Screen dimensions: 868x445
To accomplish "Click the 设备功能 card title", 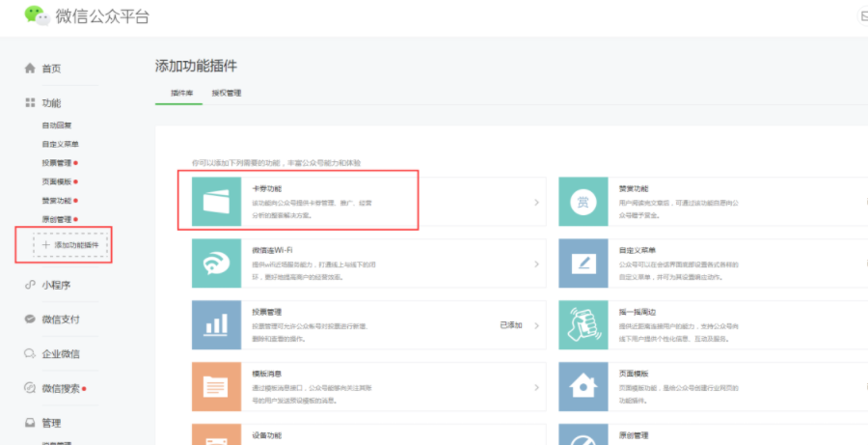I will coord(267,435).
